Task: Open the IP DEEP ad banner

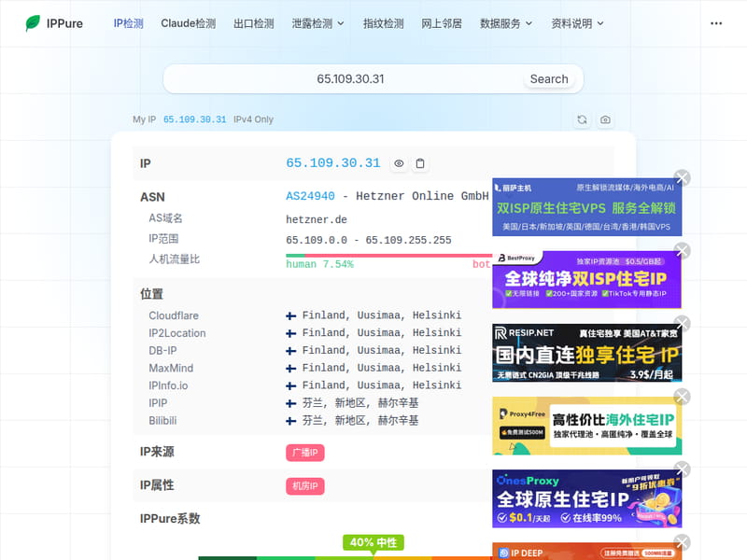Action: [587, 552]
